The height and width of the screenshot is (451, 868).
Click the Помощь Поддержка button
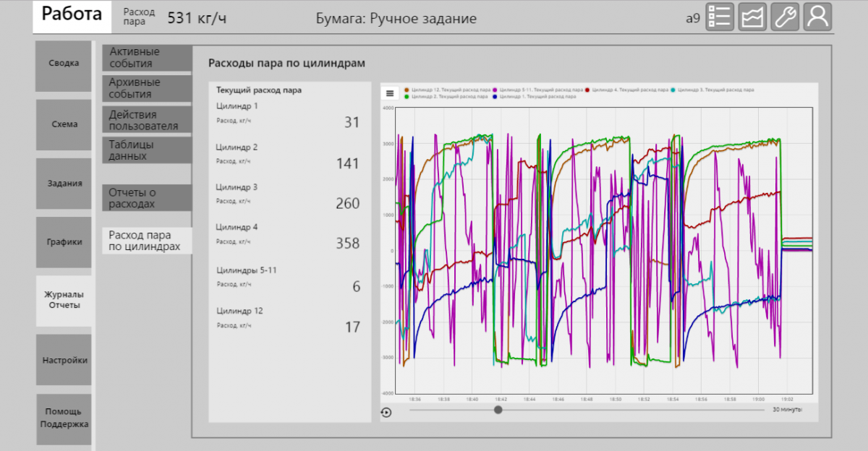pyautogui.click(x=64, y=418)
